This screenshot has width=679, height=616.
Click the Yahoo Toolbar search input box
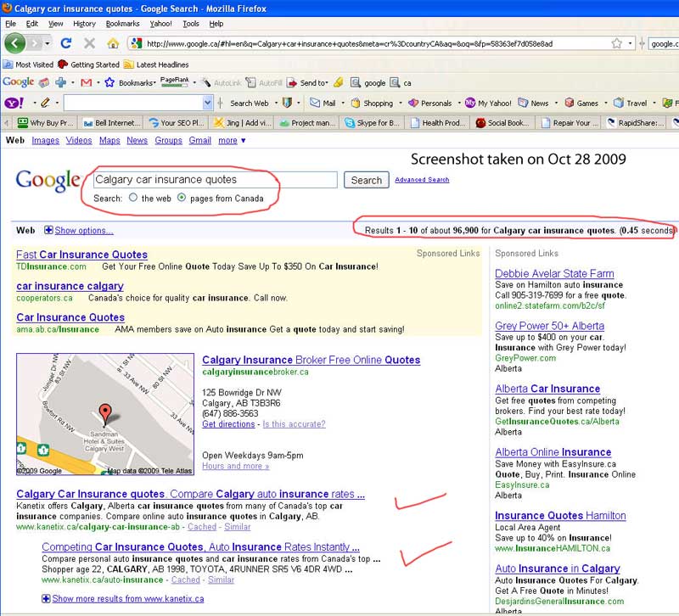[x=133, y=103]
